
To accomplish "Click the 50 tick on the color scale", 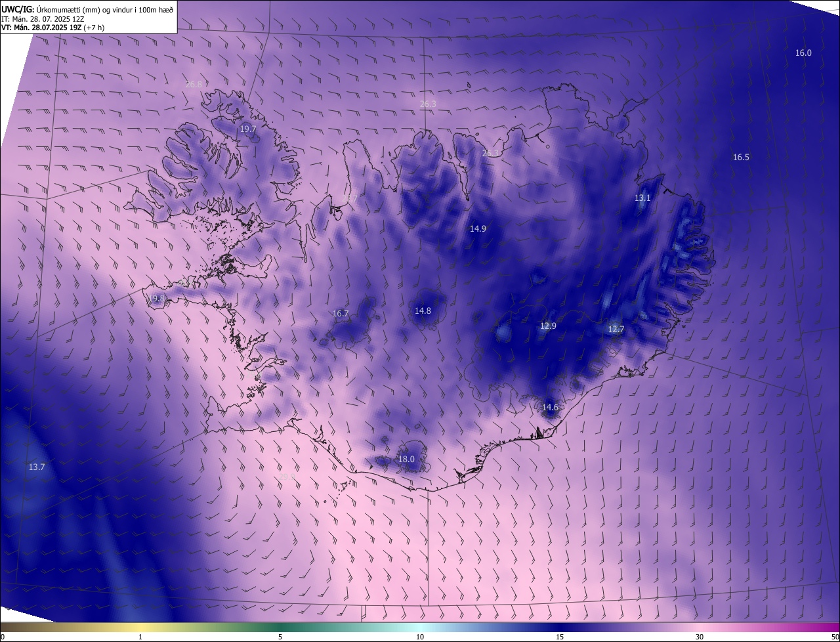I will point(835,637).
